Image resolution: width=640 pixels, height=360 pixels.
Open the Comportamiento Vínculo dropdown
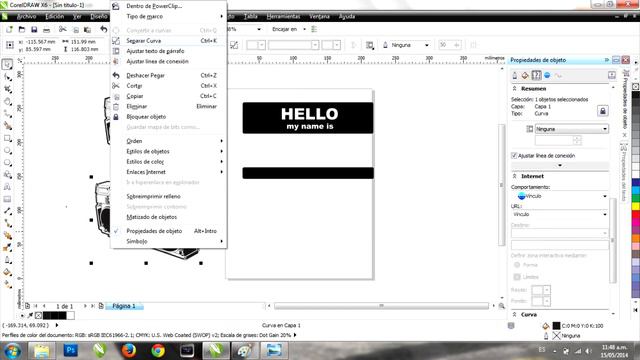(560, 196)
